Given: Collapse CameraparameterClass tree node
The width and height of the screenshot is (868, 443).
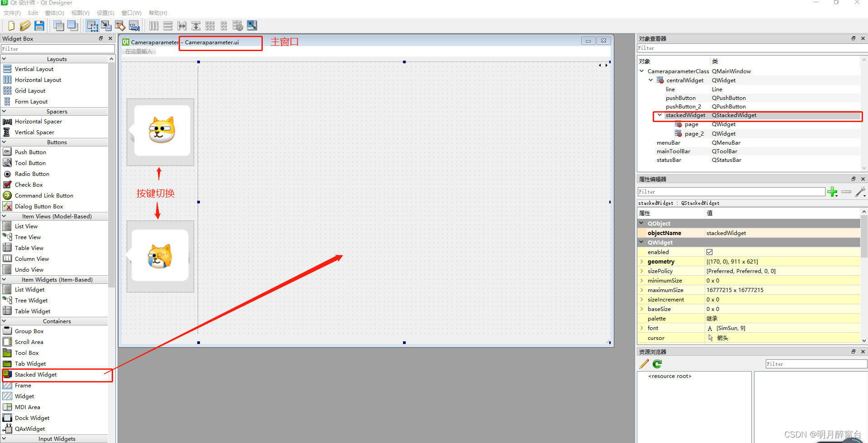Looking at the screenshot, I should (642, 71).
